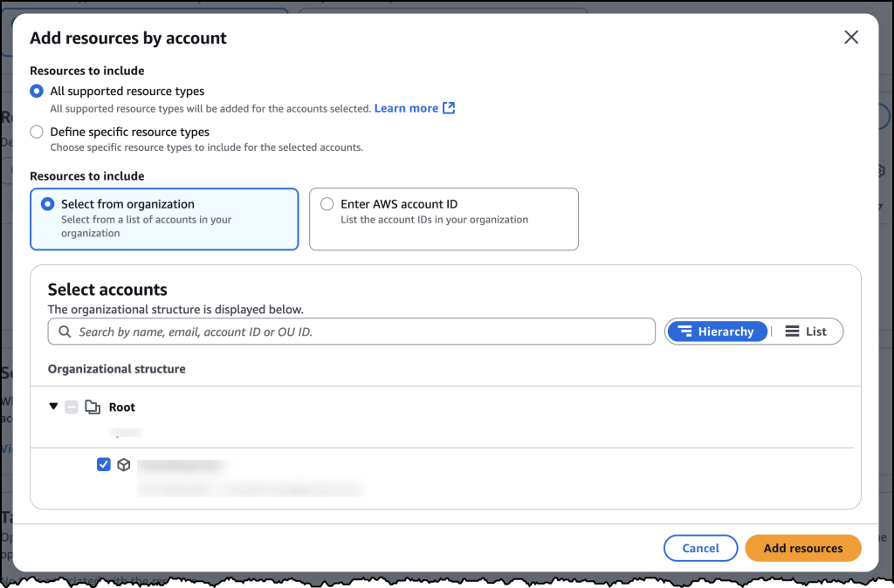
Task: Choose the Enter AWS account ID option
Action: click(327, 203)
